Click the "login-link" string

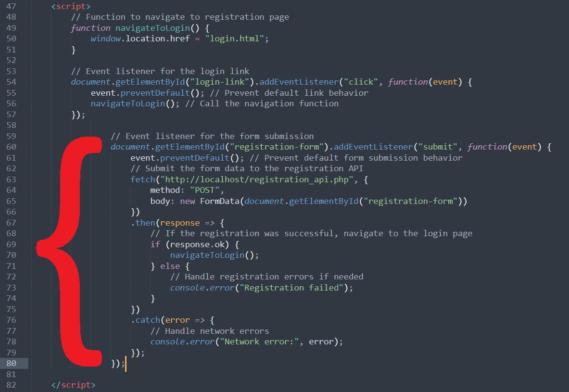220,82
